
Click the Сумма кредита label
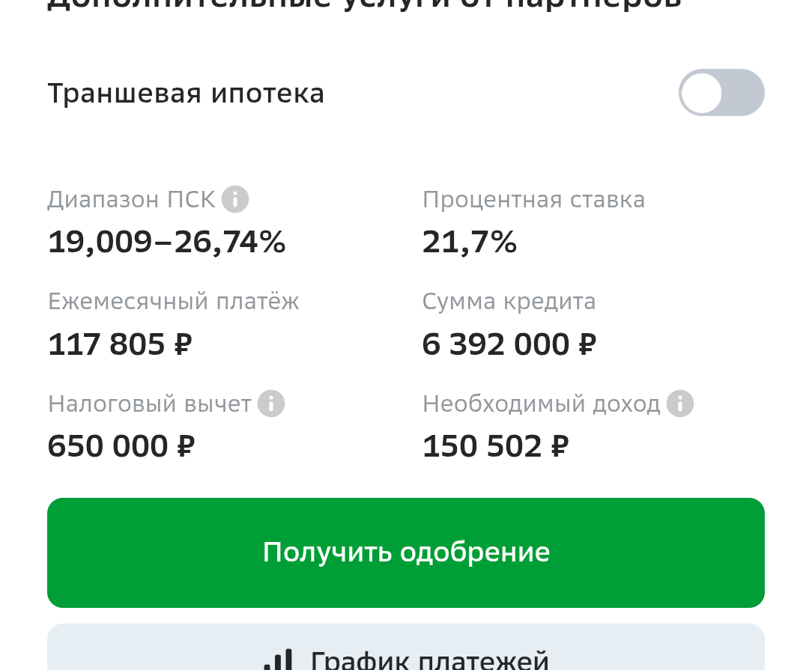click(509, 302)
